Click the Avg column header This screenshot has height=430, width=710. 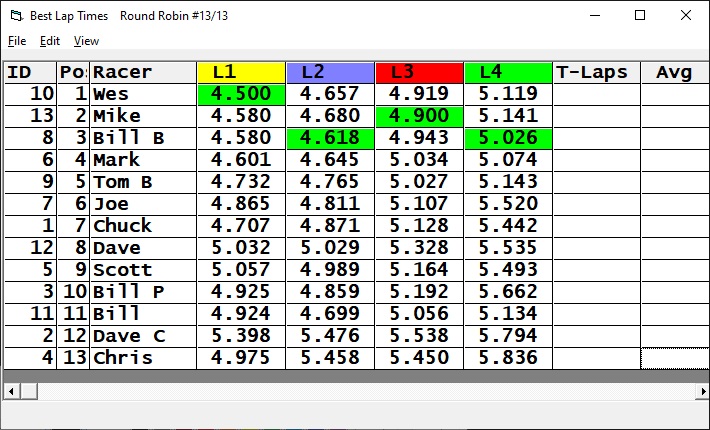pos(674,72)
